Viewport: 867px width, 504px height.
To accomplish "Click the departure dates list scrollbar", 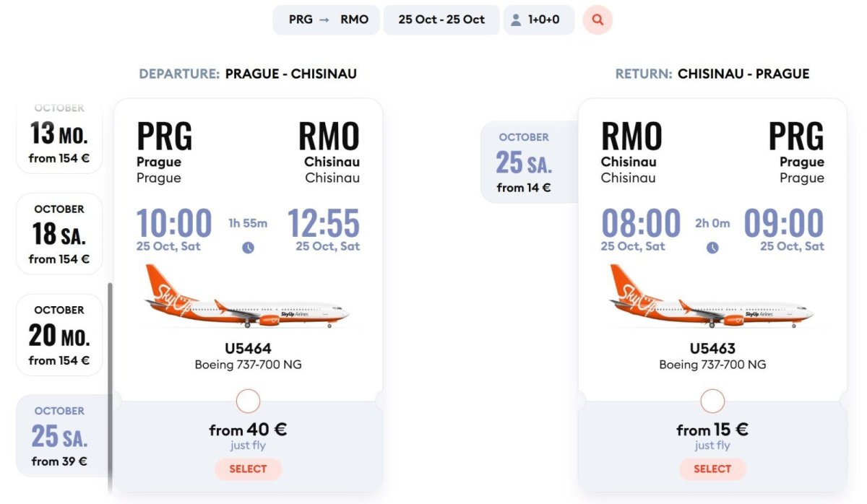I will pyautogui.click(x=110, y=383).
